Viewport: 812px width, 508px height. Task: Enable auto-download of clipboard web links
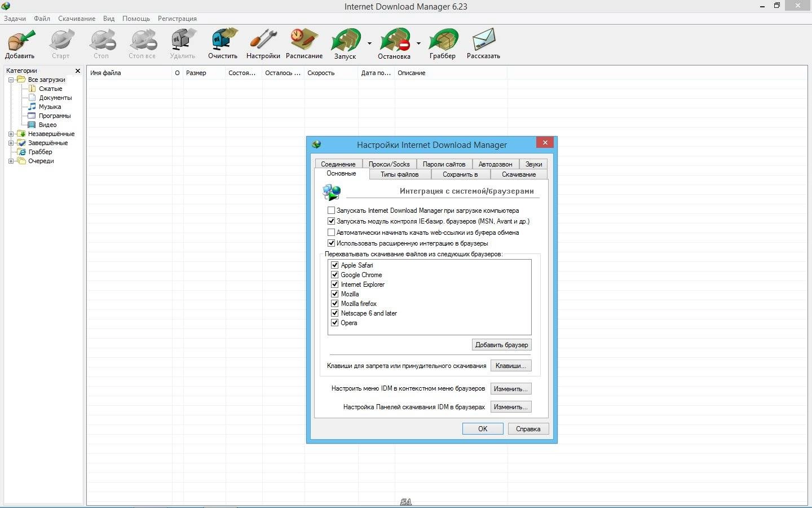332,233
